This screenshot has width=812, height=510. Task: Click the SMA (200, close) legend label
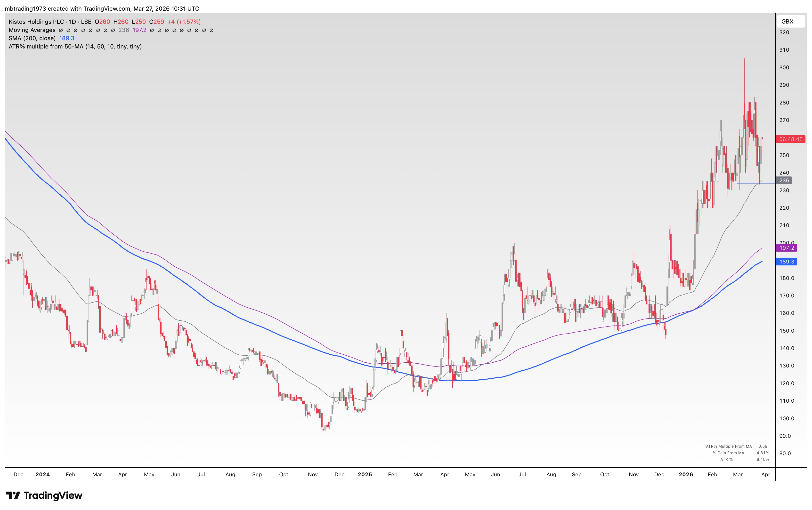pos(32,38)
